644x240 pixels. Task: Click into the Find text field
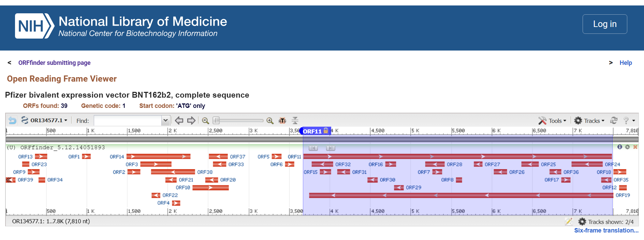128,121
